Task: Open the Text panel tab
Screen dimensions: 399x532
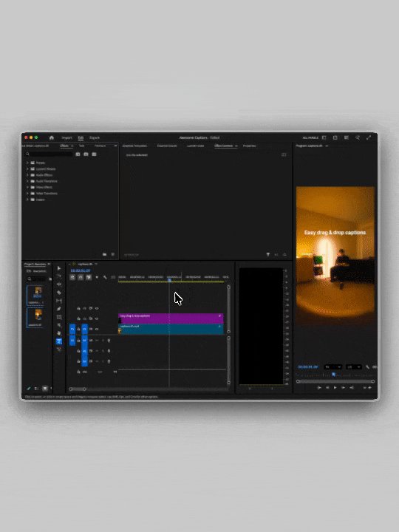Action: [82, 146]
